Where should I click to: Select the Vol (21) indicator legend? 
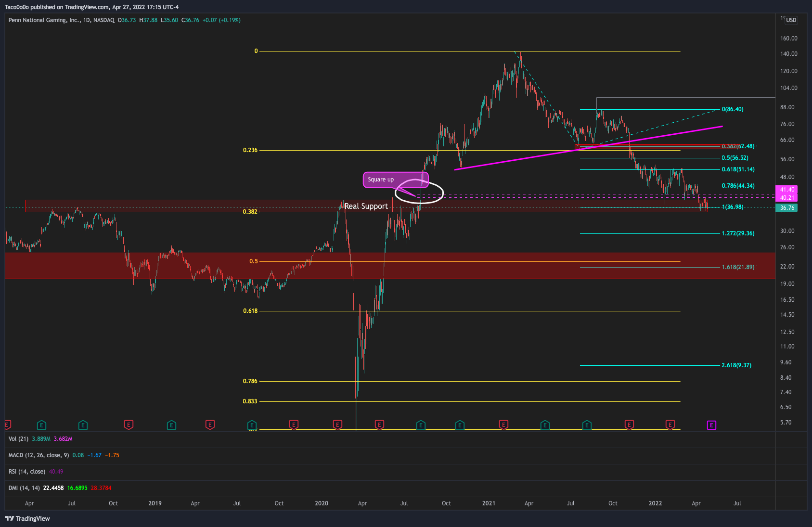(19, 439)
